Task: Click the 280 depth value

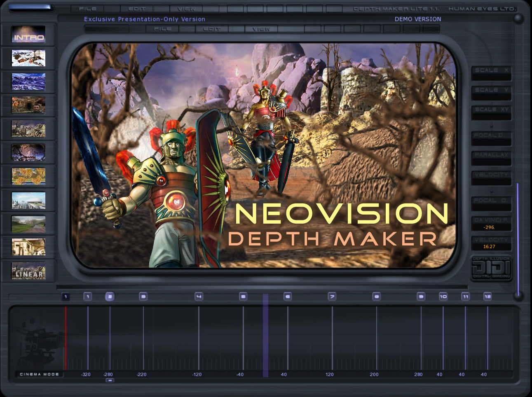Action: [x=418, y=374]
